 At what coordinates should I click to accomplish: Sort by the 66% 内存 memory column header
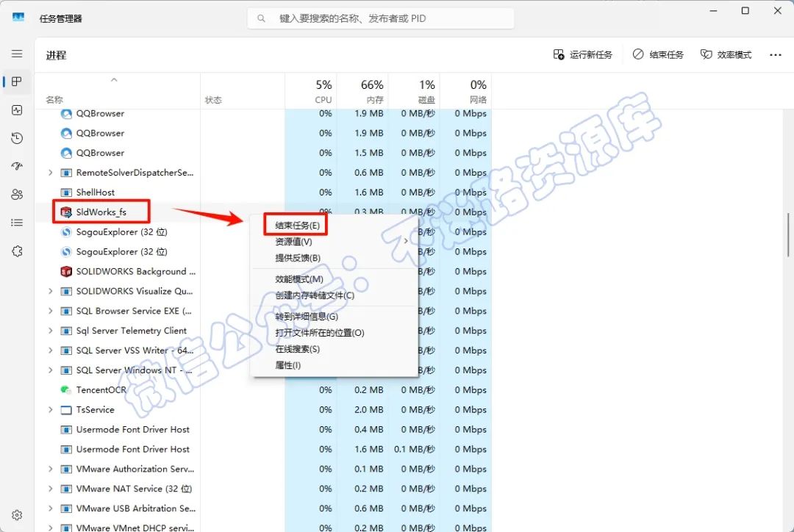[x=362, y=91]
